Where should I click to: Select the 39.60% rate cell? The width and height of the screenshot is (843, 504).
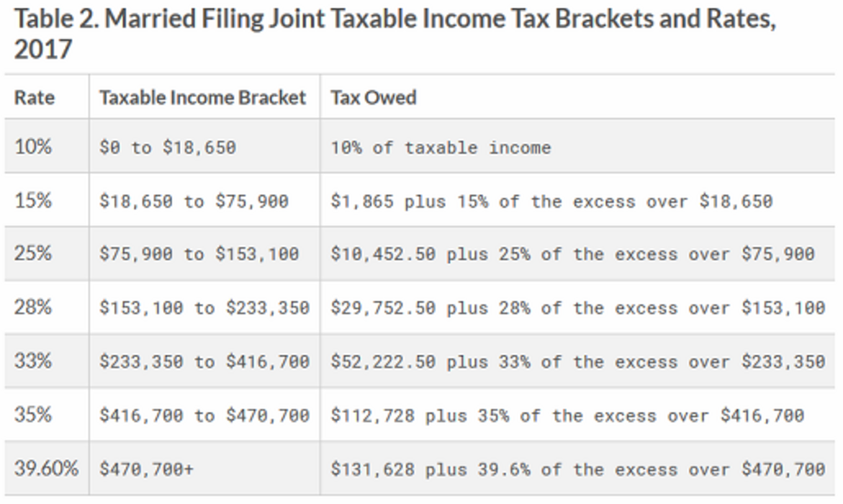click(x=46, y=468)
